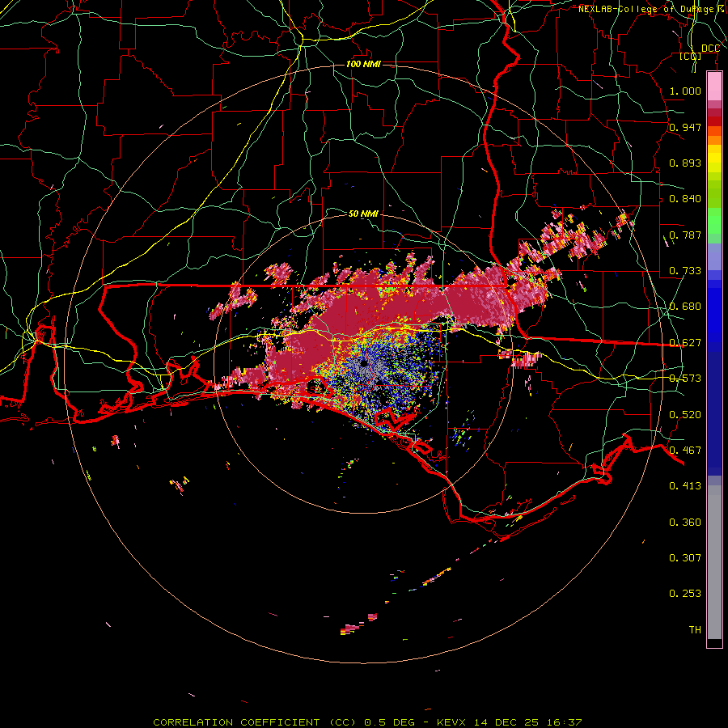Click the 100 NMI range ring label
The image size is (728, 728).
pos(363,64)
